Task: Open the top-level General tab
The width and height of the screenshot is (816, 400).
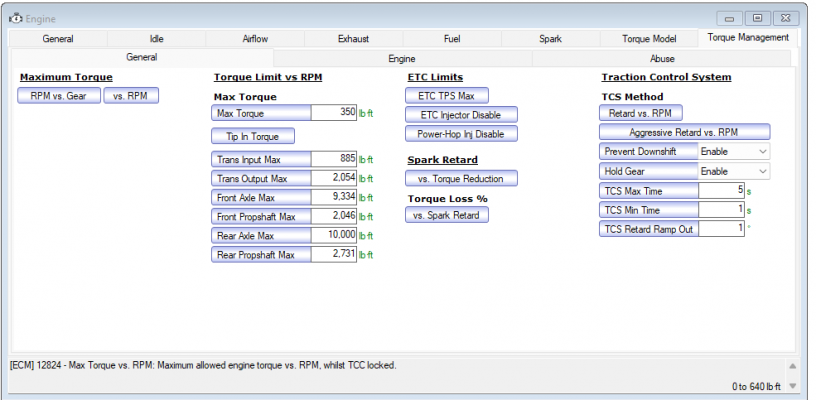Action: click(x=58, y=39)
